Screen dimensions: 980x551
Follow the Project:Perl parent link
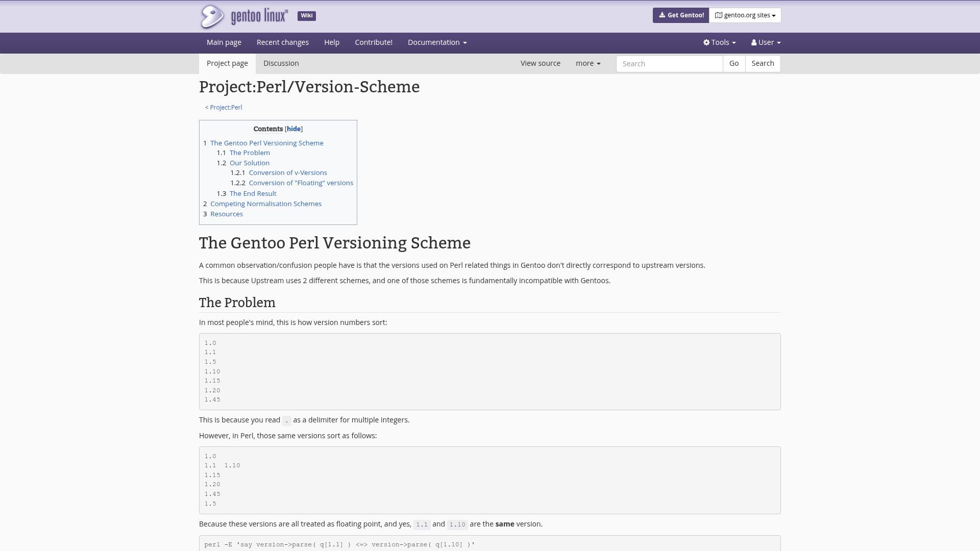point(226,108)
